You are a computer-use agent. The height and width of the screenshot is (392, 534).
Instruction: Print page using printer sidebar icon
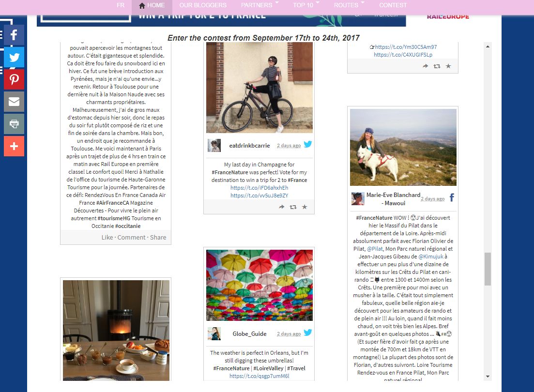[x=14, y=123]
